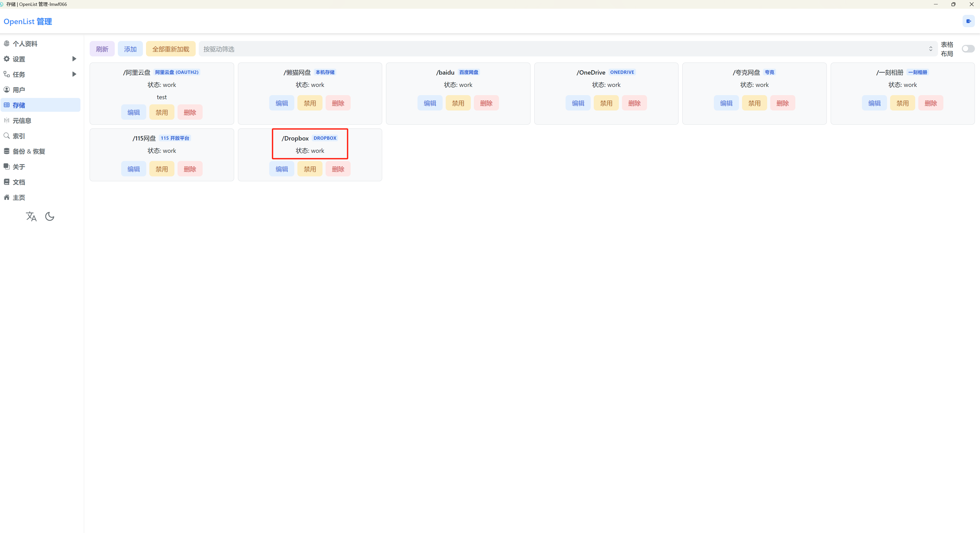Screen dimensions: 980x533
Task: Click 删除 on the OneDrive storage card
Action: (x=634, y=103)
